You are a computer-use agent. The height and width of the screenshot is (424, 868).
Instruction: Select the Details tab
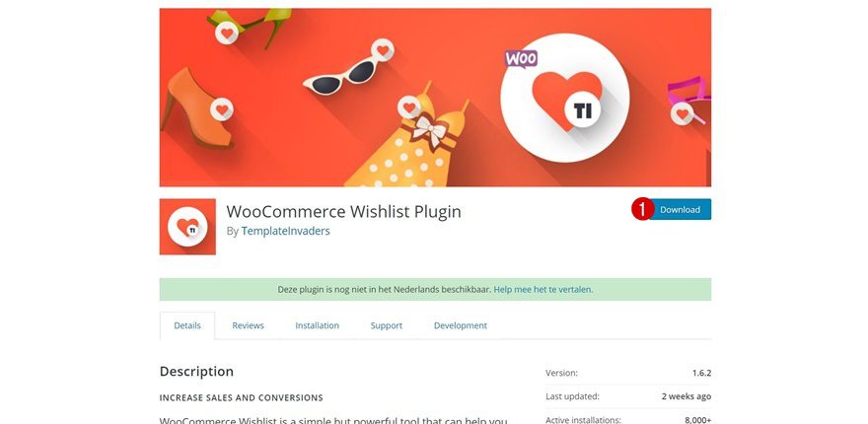[x=187, y=325]
